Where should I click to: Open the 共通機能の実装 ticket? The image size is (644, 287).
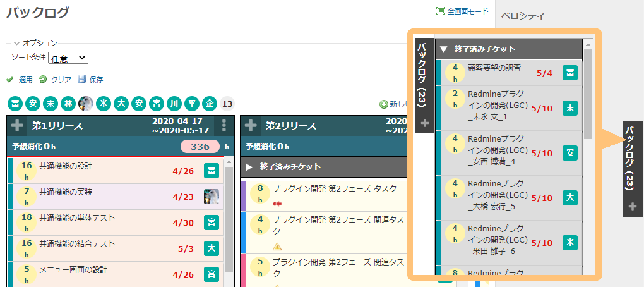[x=66, y=192]
